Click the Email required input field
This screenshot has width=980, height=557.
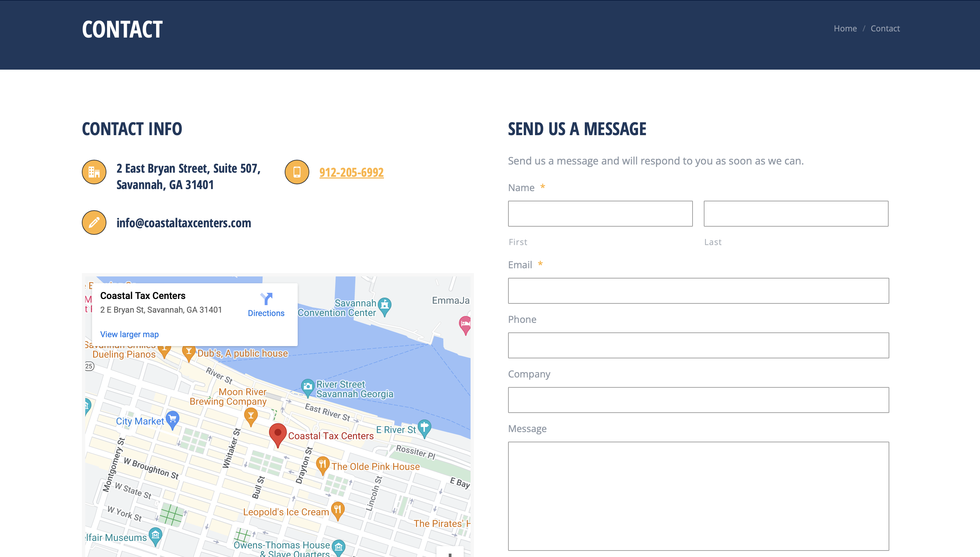click(698, 290)
